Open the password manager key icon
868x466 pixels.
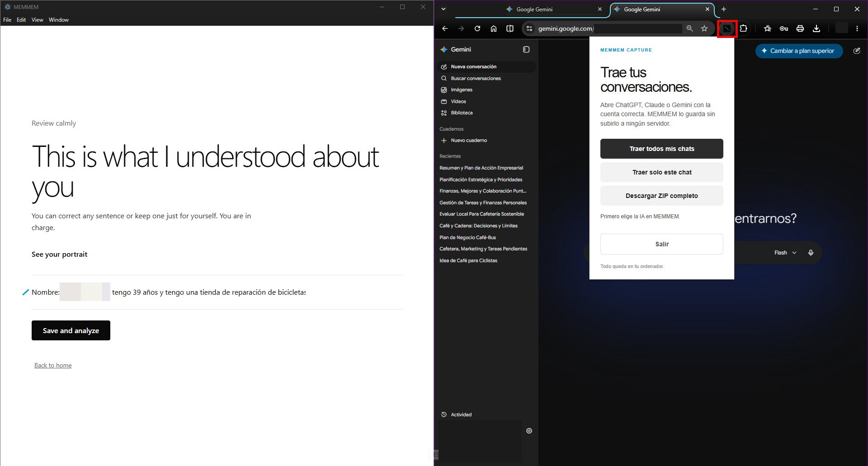tap(784, 28)
